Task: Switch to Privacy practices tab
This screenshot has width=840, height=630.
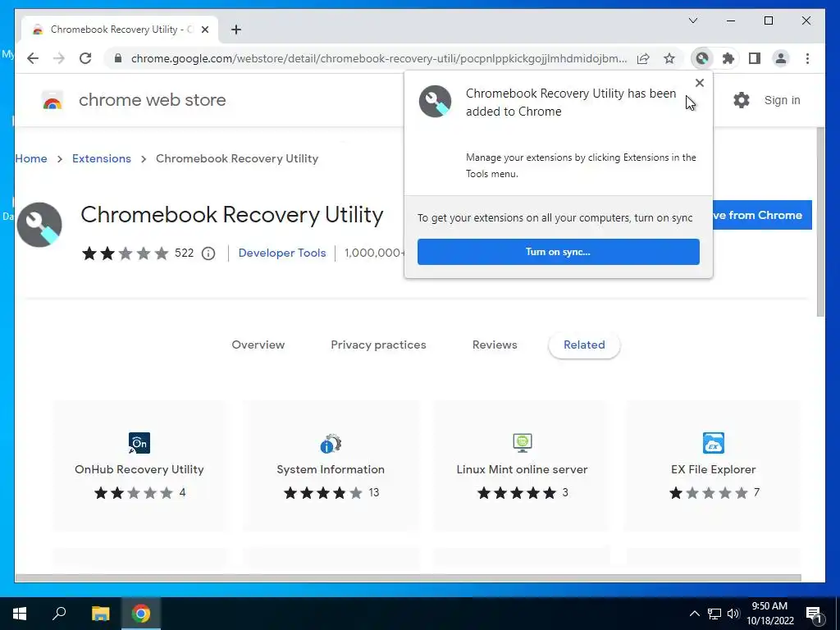Action: click(x=378, y=345)
